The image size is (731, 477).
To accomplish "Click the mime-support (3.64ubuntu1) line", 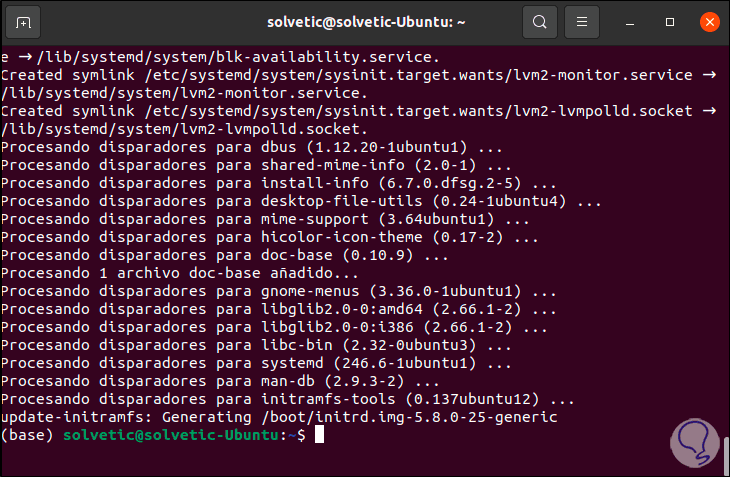I will [x=265, y=219].
